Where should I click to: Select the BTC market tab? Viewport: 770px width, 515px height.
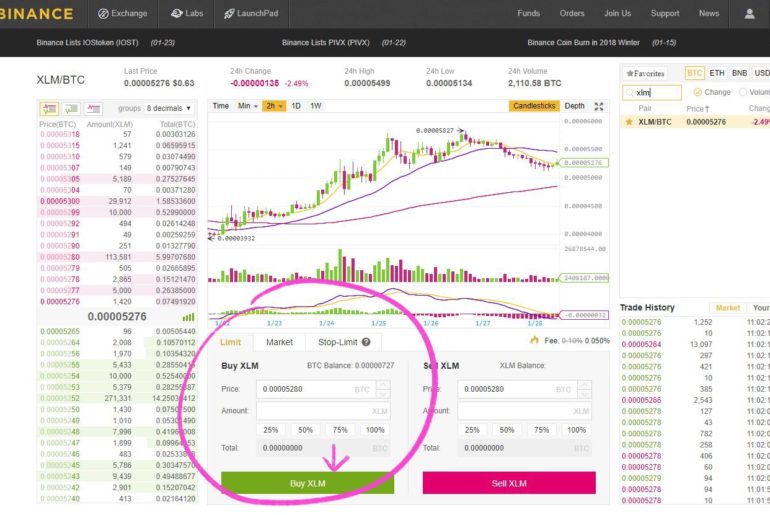[x=694, y=73]
